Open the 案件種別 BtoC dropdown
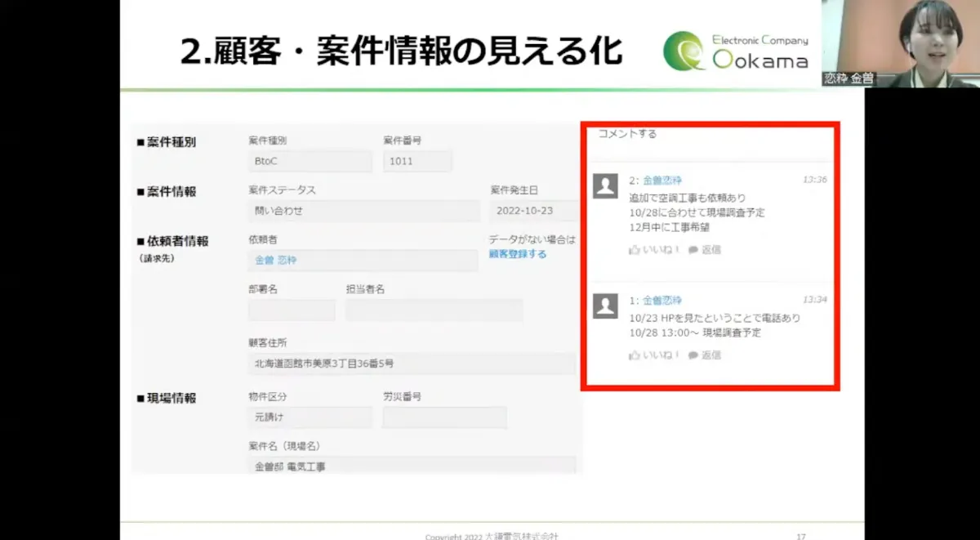The image size is (980, 540). click(x=310, y=160)
